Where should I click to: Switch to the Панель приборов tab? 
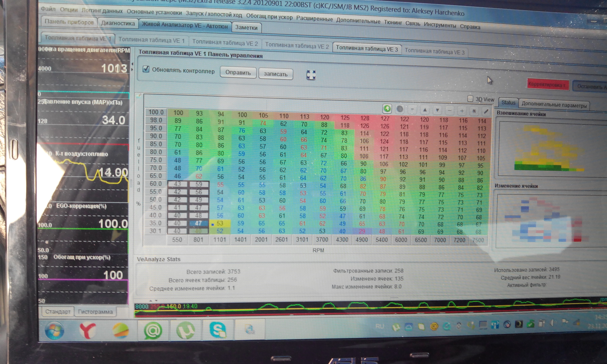(x=69, y=22)
